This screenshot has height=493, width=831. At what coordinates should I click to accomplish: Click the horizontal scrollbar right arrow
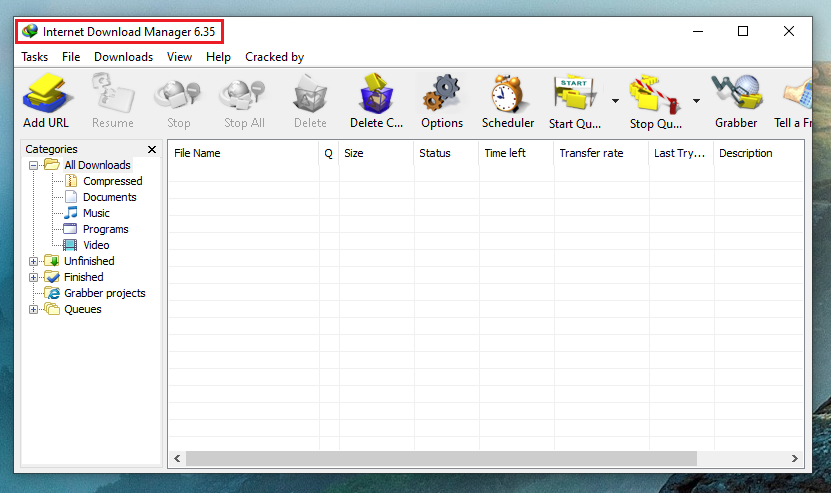(794, 459)
